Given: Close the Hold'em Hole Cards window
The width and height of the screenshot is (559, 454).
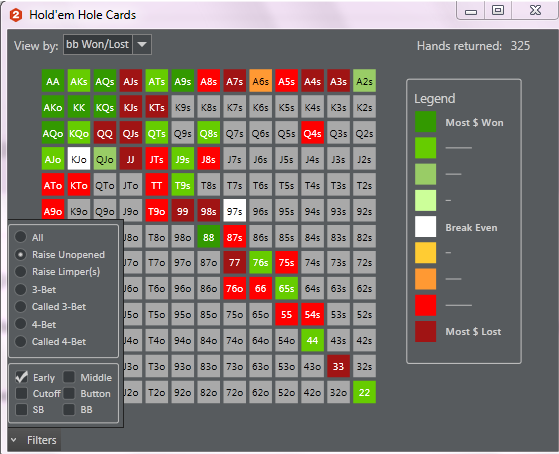Looking at the screenshot, I should (535, 10).
